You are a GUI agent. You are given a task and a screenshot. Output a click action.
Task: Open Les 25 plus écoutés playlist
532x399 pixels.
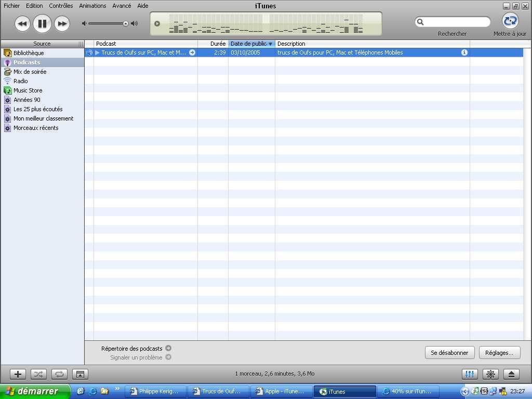pyautogui.click(x=43, y=109)
